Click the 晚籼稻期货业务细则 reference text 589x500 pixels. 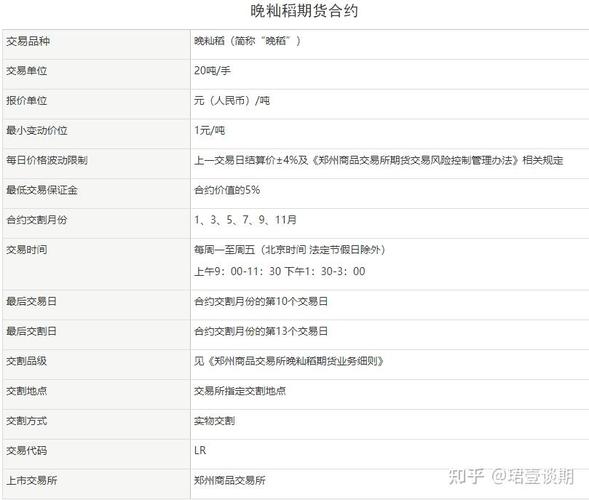click(289, 361)
